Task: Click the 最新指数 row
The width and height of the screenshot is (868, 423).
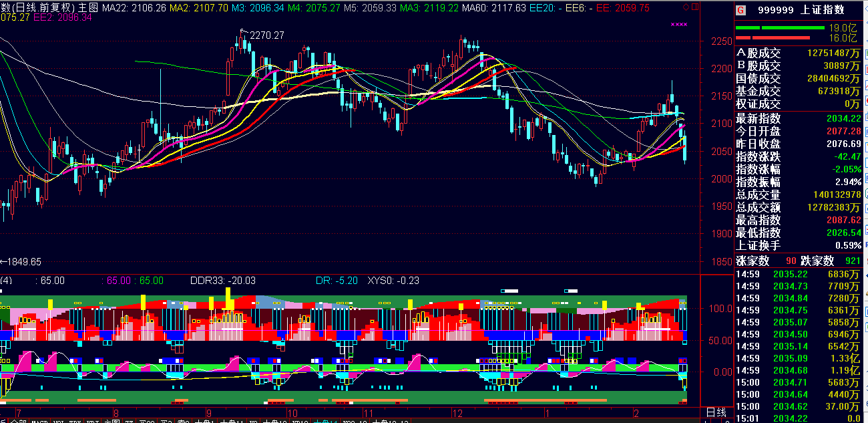Action: (x=798, y=118)
